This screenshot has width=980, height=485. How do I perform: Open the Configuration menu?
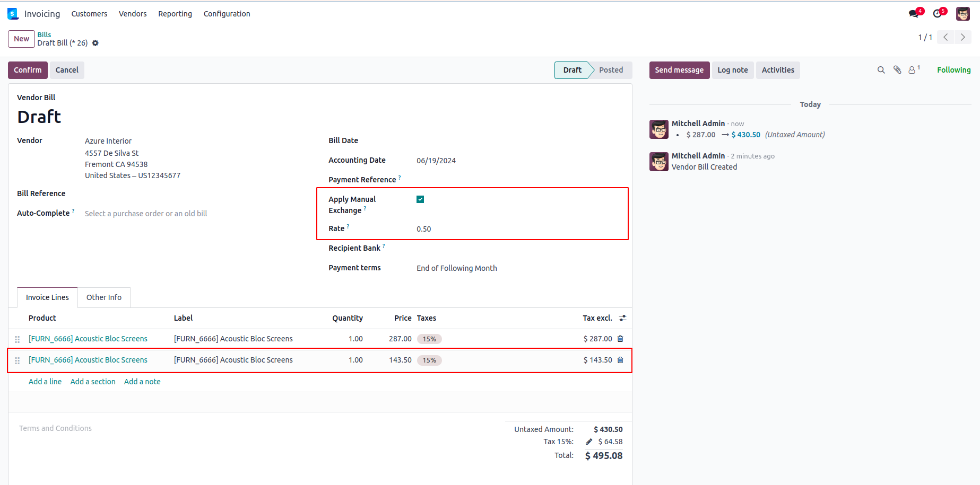click(227, 14)
